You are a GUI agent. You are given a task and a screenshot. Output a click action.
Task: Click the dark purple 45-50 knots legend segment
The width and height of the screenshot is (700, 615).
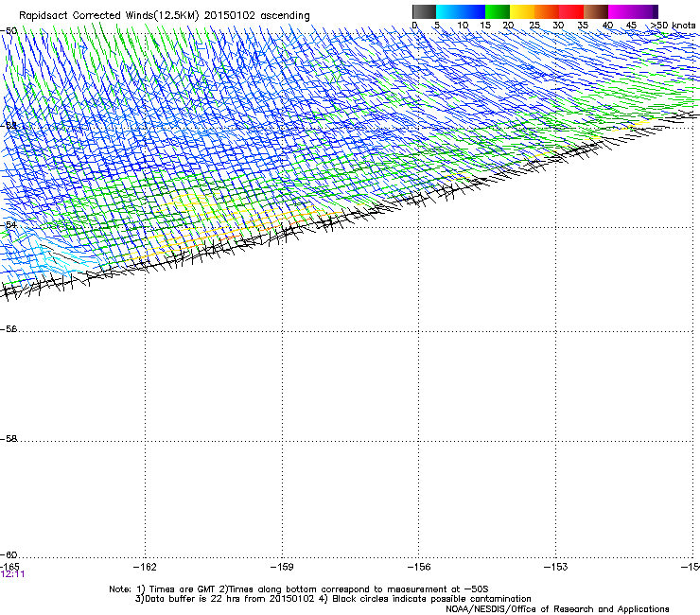point(645,11)
